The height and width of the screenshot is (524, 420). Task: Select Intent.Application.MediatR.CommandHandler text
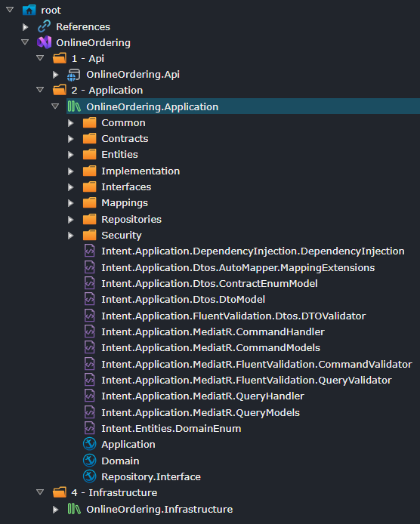coord(213,331)
